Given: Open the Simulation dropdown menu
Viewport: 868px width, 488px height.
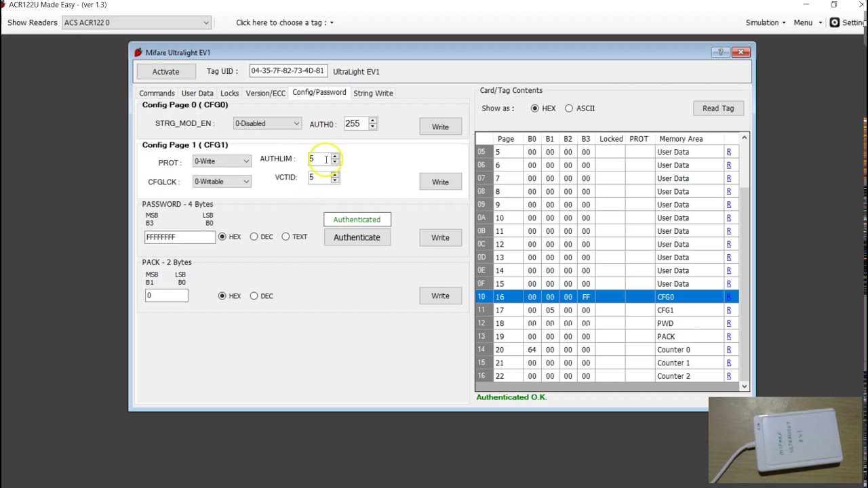Looking at the screenshot, I should tap(766, 22).
